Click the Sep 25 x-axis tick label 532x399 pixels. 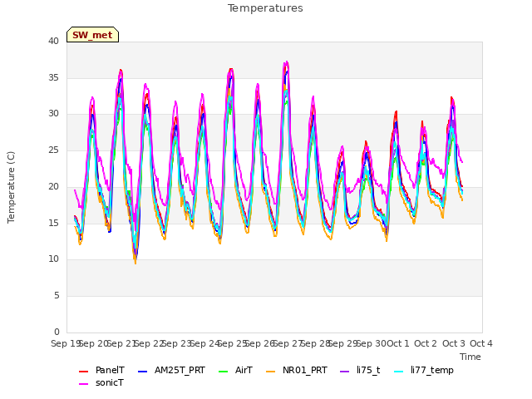(x=232, y=343)
